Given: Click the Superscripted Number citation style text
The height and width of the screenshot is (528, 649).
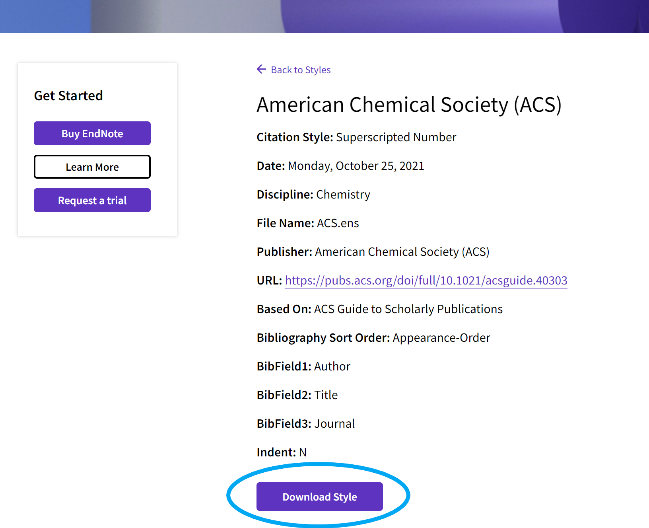Looking at the screenshot, I should 396,137.
